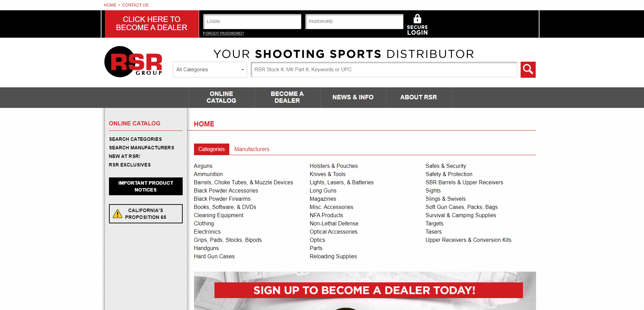Screen dimensions: 644x310
Task: Open Lights, Lasers, & Batteries category
Action: click(x=342, y=182)
